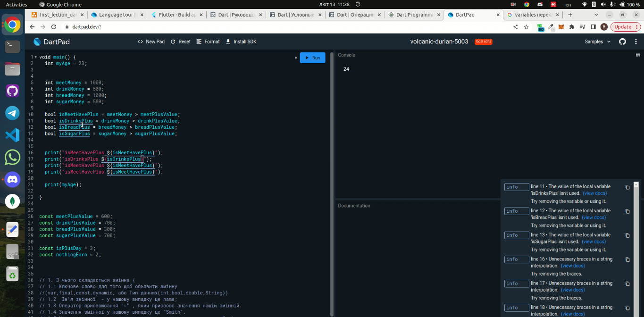Create a New Pad

151,42
